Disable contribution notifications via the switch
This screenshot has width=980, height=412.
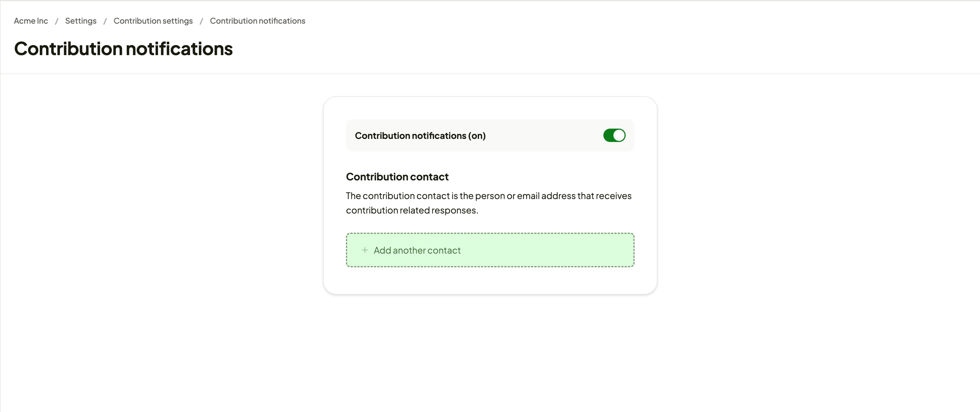[x=614, y=135]
